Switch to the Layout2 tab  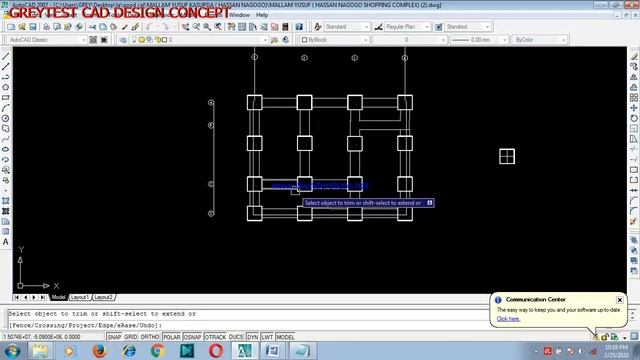coord(103,297)
